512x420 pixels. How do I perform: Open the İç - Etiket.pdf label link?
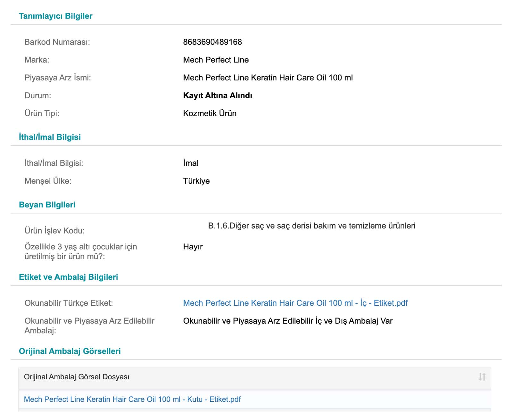pos(295,303)
